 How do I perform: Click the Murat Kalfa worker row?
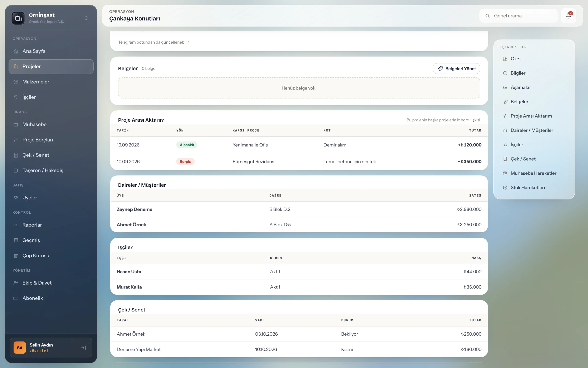[x=299, y=287]
